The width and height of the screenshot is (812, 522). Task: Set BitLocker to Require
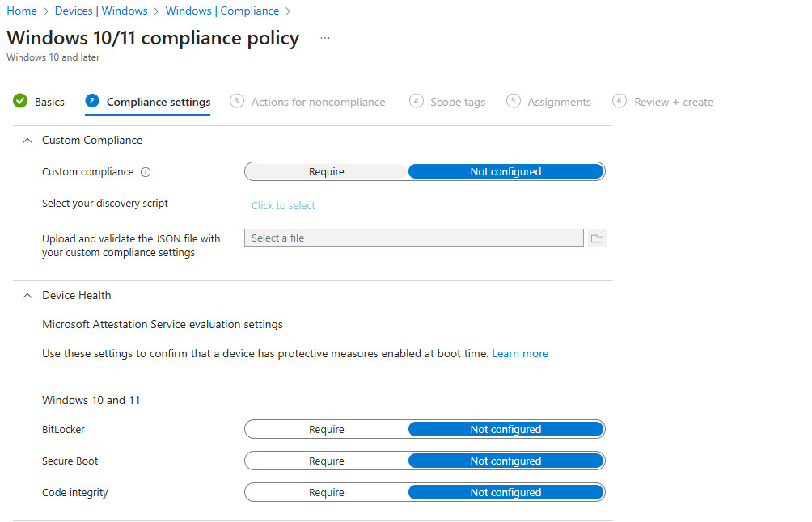(327, 430)
